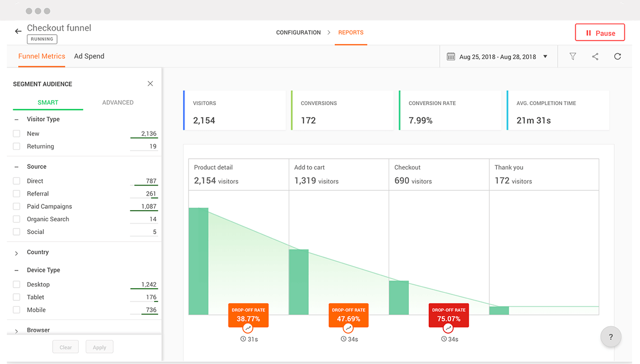Image resolution: width=640 pixels, height=364 pixels.
Task: Click trend icon under 38.77% drop-off
Action: click(x=248, y=328)
